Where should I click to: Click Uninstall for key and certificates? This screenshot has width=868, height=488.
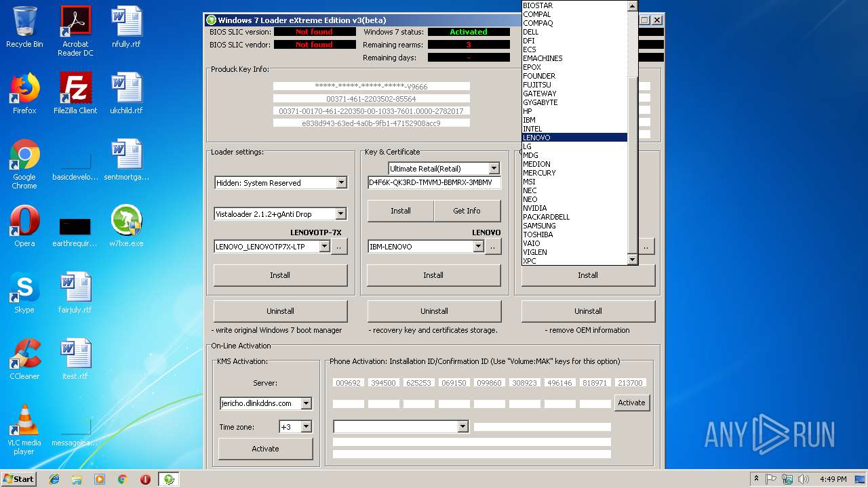pos(434,311)
